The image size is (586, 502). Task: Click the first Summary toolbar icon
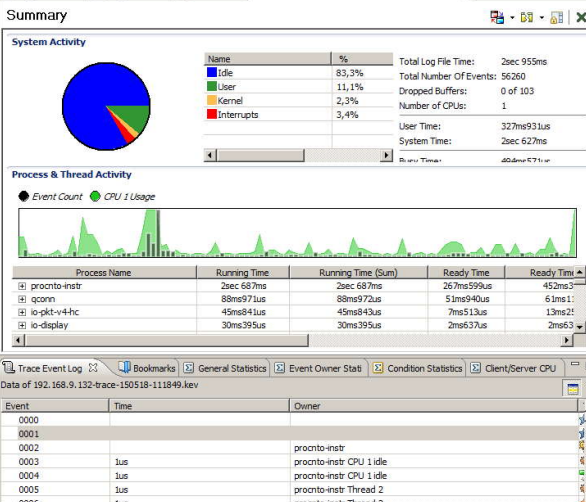click(x=497, y=17)
